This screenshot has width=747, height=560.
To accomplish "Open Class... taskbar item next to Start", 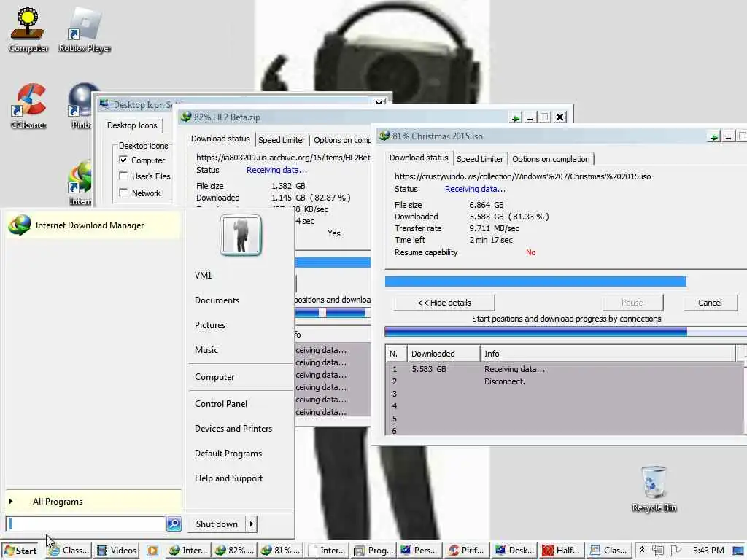I will (69, 551).
